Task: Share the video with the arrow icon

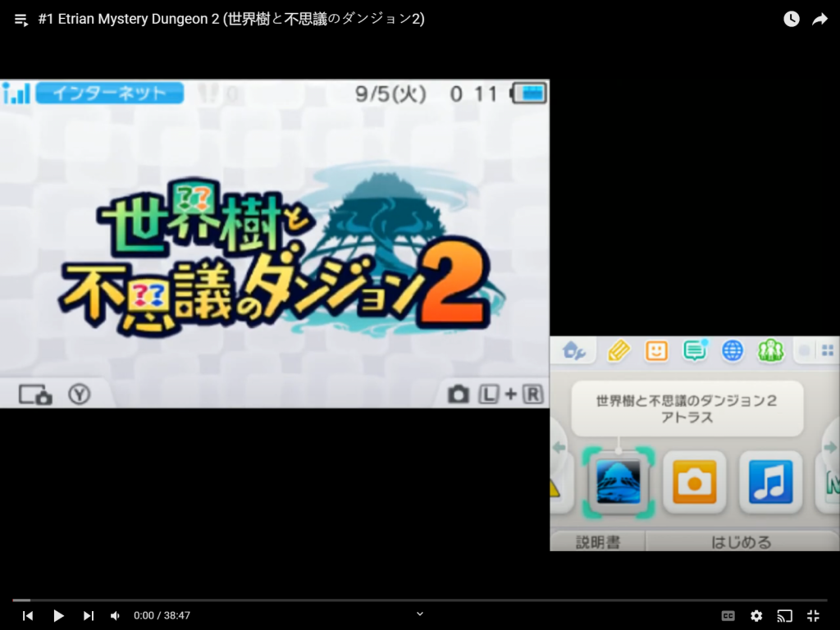Action: [820, 20]
